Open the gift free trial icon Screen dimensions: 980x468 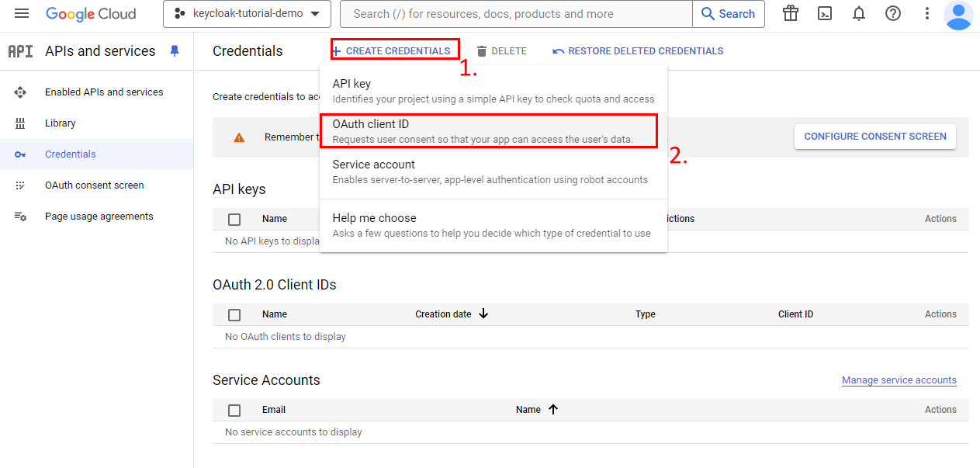[791, 13]
